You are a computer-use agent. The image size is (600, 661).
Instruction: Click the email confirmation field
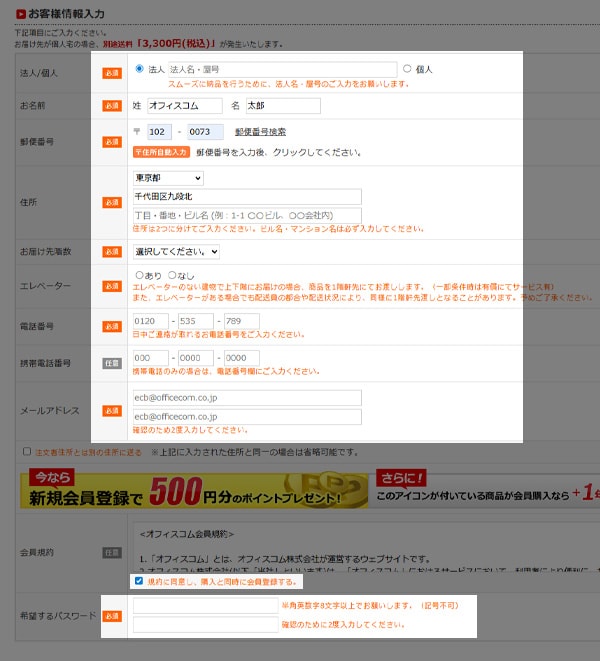[x=247, y=416]
